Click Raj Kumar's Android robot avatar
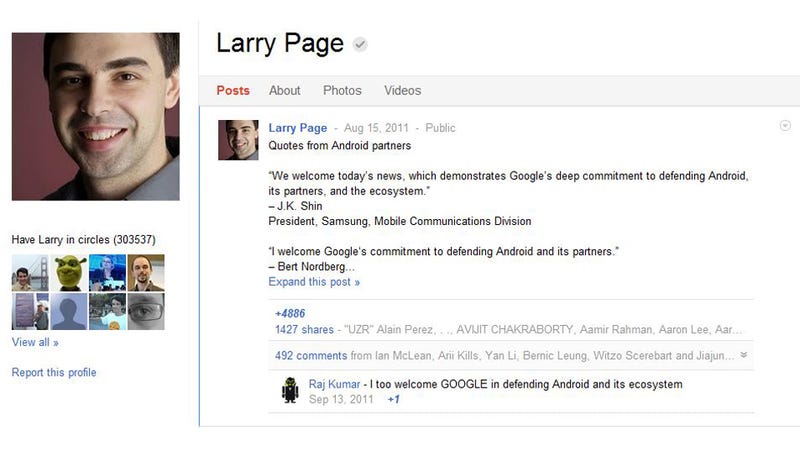The width and height of the screenshot is (800, 450). click(x=290, y=391)
